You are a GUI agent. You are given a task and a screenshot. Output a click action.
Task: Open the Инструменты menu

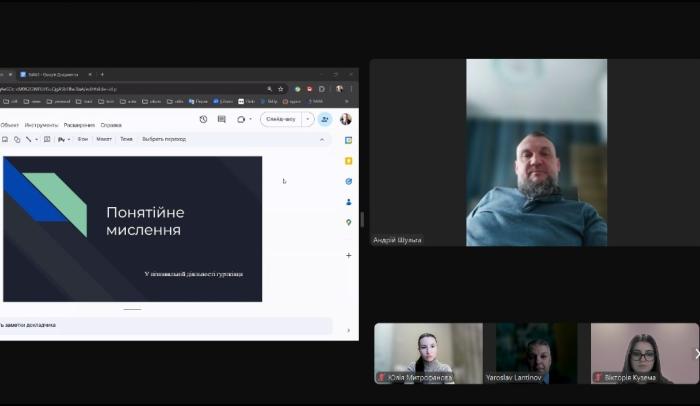point(41,125)
